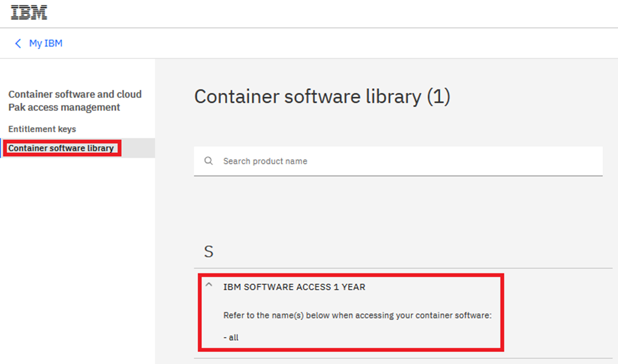
Task: Go back to My IBM link
Action: (x=46, y=43)
